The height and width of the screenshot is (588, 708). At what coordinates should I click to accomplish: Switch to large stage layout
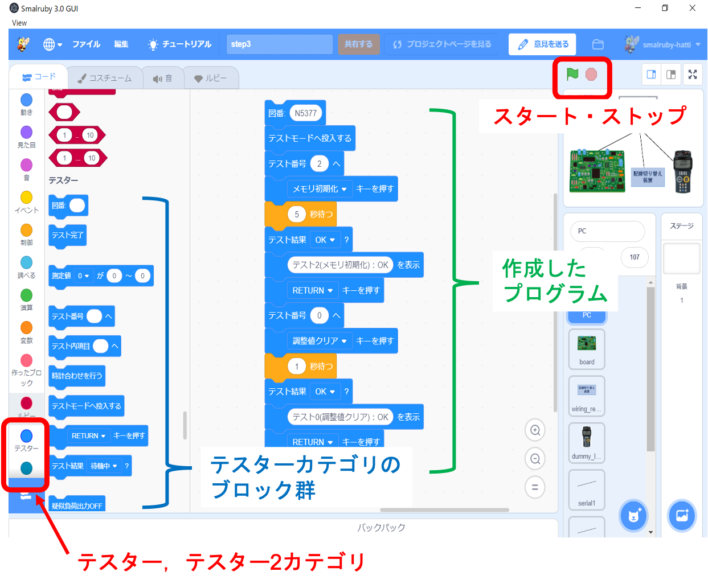pos(671,75)
